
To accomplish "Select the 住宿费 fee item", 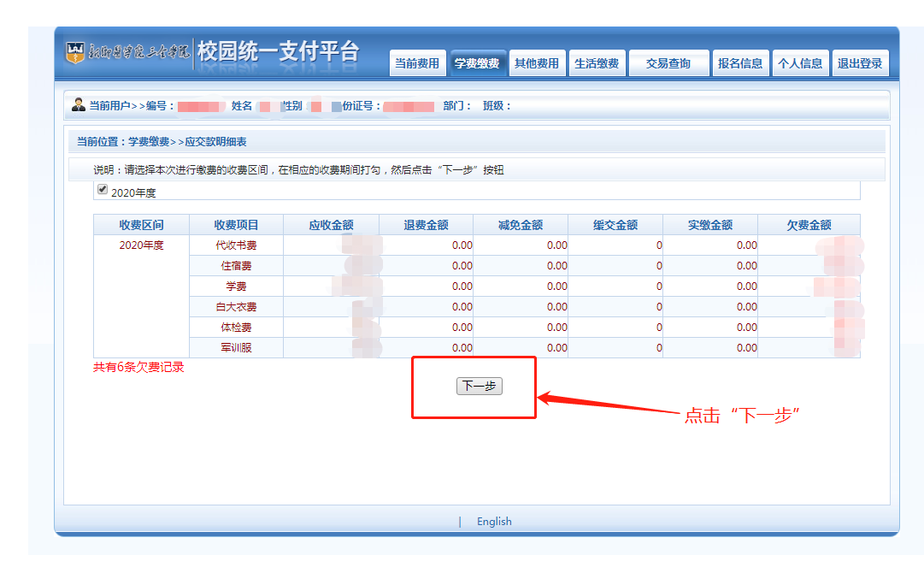I will [x=236, y=266].
